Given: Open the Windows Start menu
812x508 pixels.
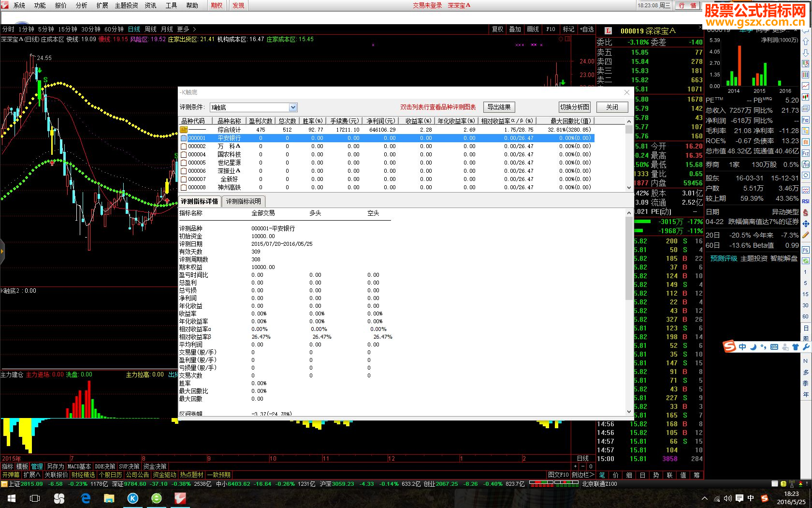Looking at the screenshot, I should point(12,498).
